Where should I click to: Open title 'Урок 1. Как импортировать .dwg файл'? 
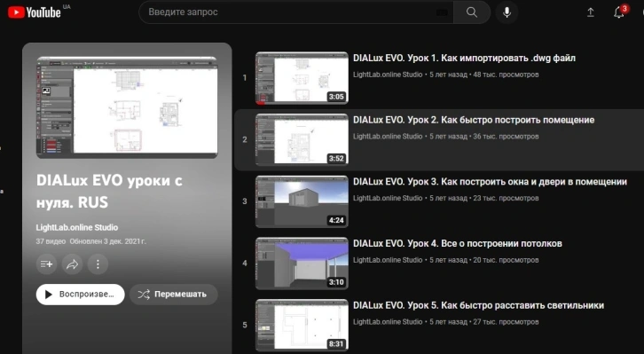tap(464, 59)
